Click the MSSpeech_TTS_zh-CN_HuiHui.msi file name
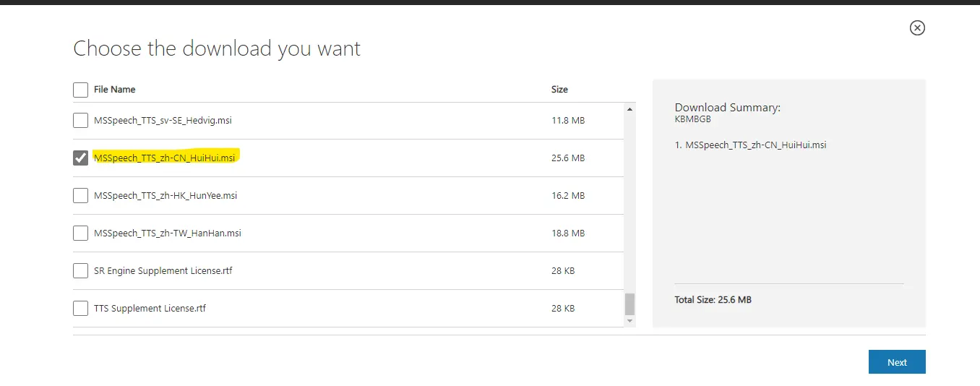The width and height of the screenshot is (980, 386). 164,158
